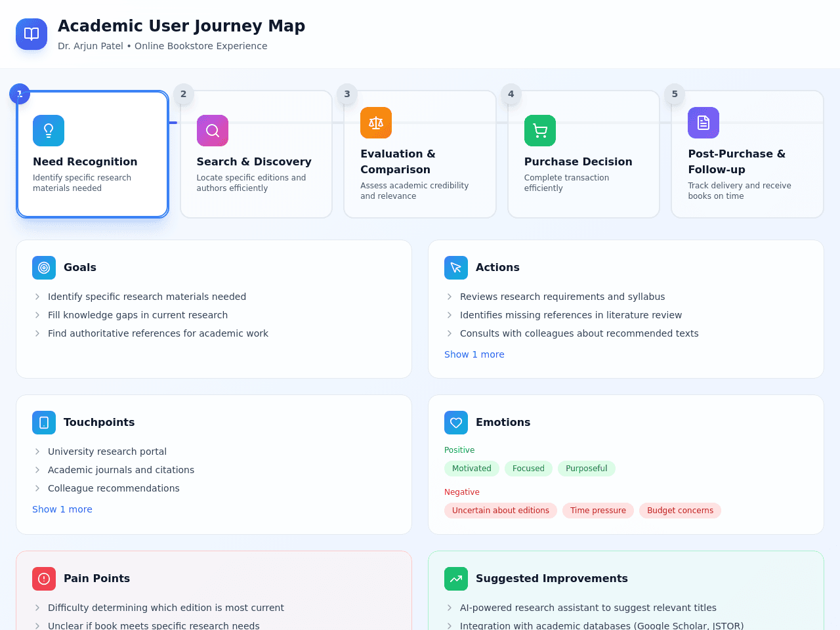The width and height of the screenshot is (840, 630).
Task: Click the Uncertain about editions tag
Action: [501, 511]
